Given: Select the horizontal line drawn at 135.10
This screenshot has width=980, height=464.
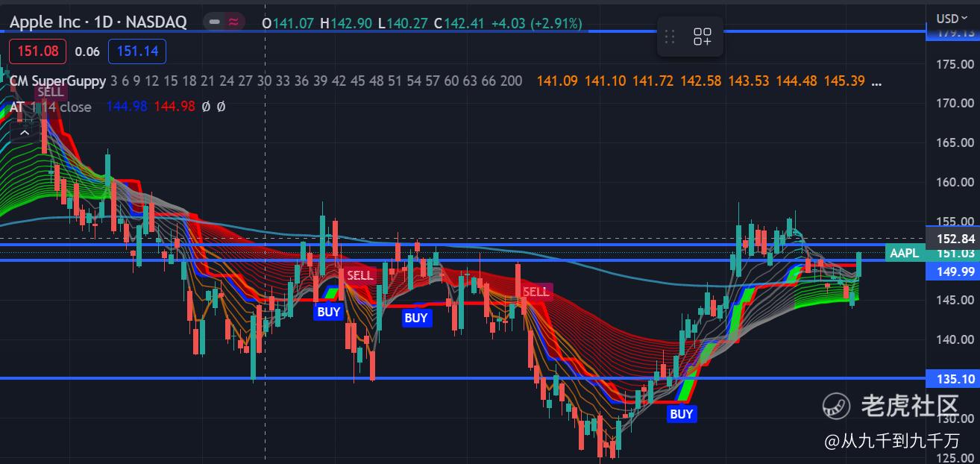Looking at the screenshot, I should [462, 378].
